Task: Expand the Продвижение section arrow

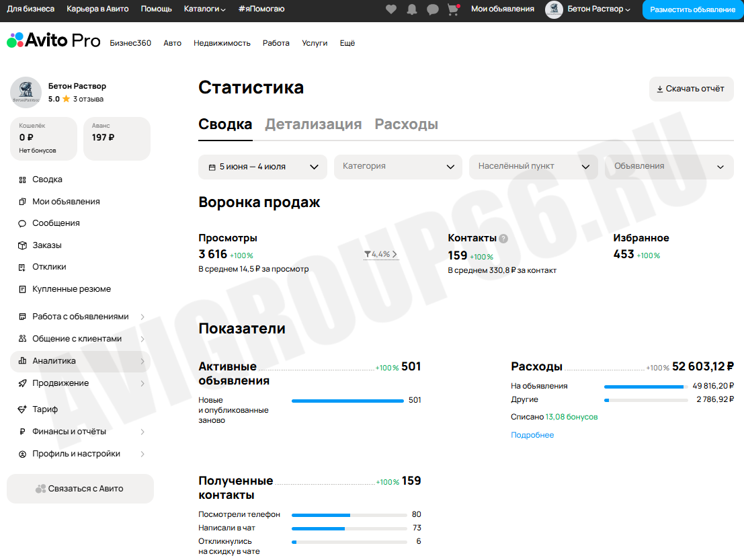Action: [142, 383]
